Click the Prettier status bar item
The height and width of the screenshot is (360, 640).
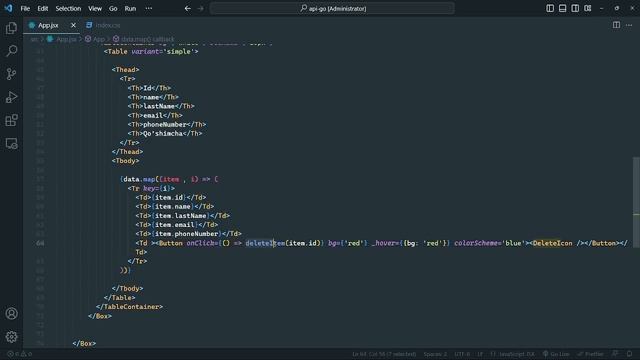click(590, 354)
